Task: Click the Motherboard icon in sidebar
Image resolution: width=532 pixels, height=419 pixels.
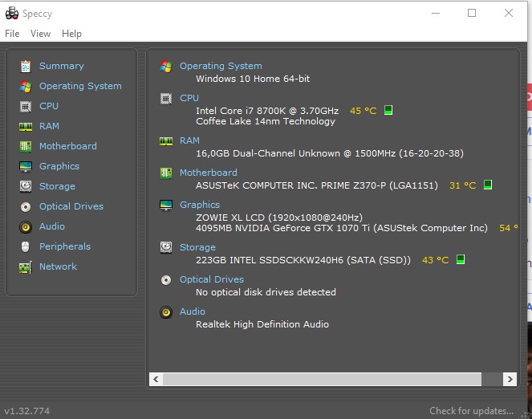Action: pyautogui.click(x=26, y=147)
